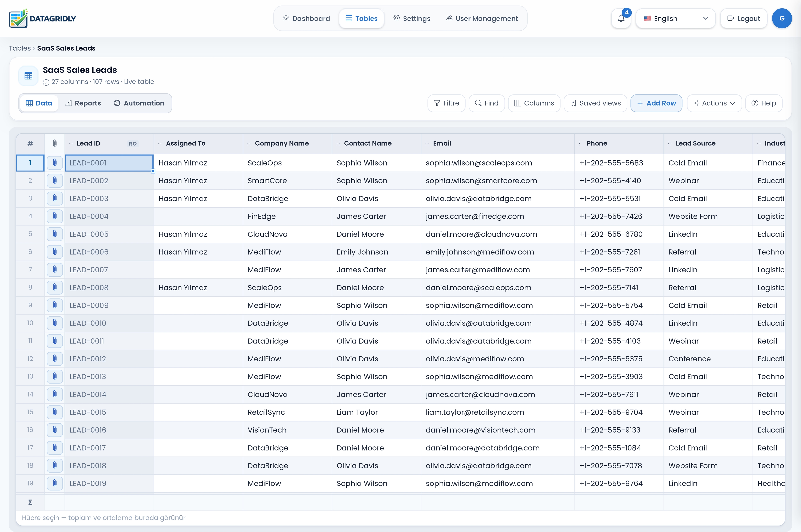Viewport: 801px width, 532px height.
Task: Grab the Phone column drag handle
Action: [x=581, y=143]
